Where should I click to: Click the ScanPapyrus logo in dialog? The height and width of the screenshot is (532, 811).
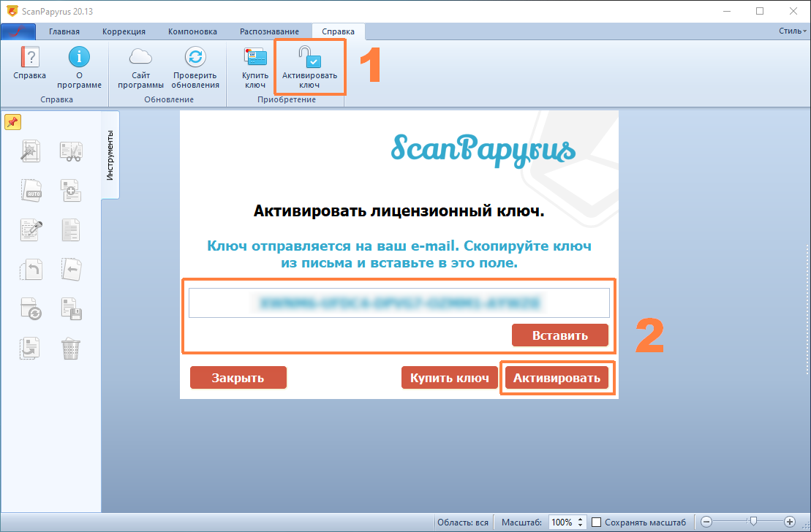tap(483, 150)
